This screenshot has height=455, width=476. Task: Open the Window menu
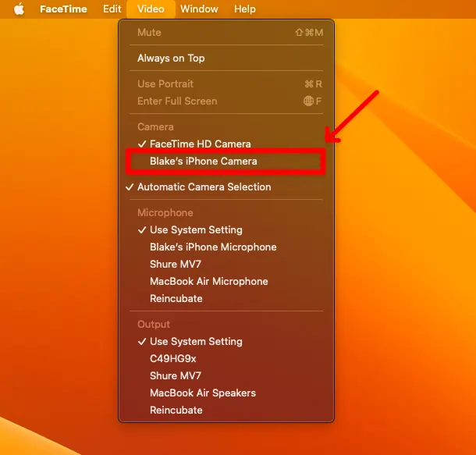[x=199, y=9]
